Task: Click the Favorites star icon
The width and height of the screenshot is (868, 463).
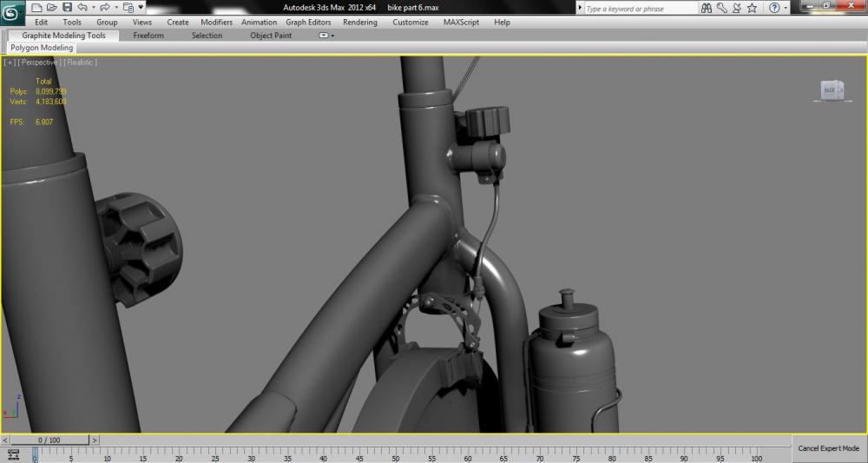Action: (x=752, y=8)
